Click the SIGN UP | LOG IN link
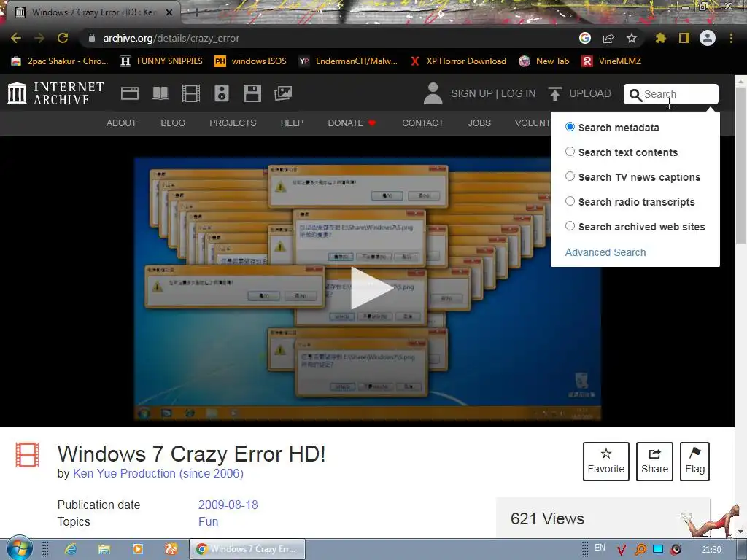 pyautogui.click(x=493, y=93)
